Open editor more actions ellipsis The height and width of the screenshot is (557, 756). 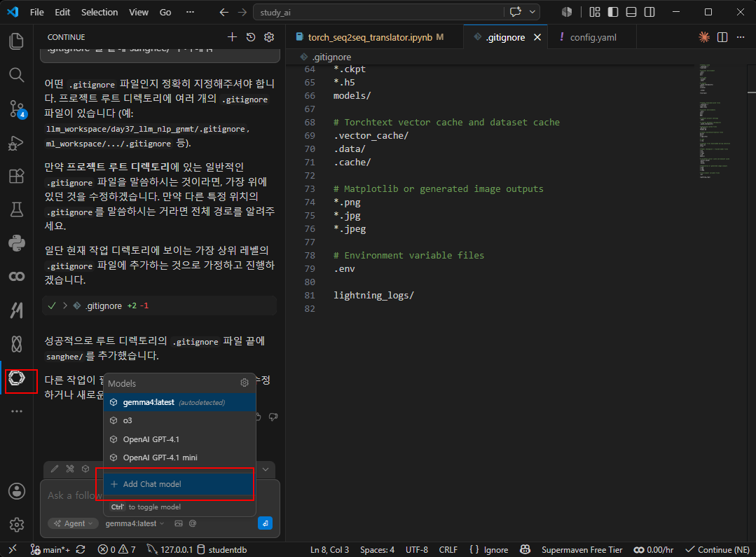point(741,37)
